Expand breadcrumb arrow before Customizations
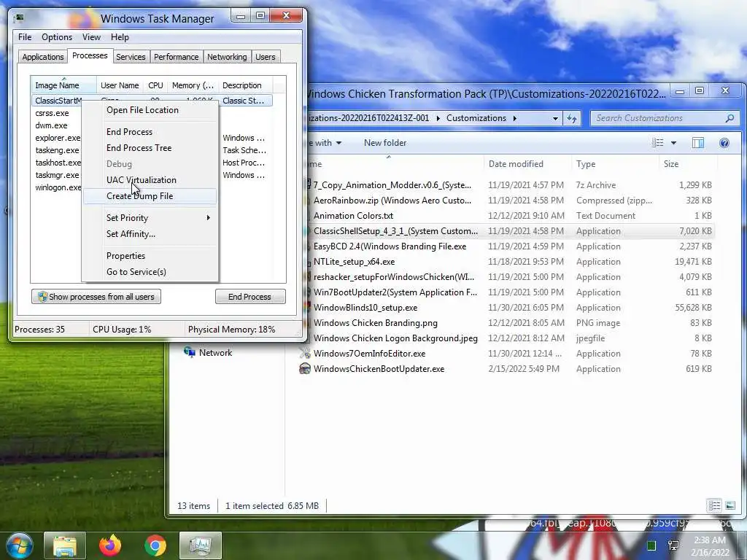 438,118
